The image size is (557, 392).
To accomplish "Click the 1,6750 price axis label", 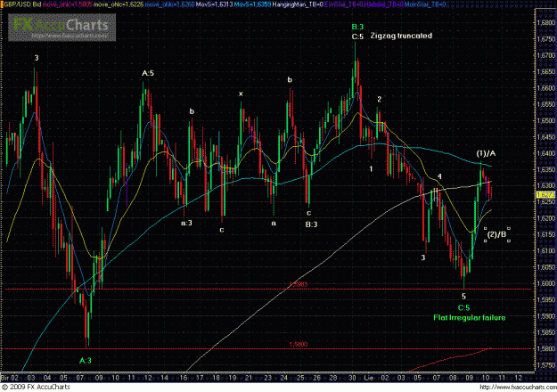I will tap(545, 39).
